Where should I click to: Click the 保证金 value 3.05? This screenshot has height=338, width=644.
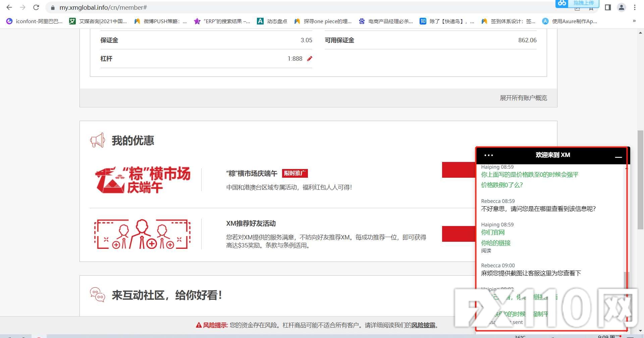[306, 40]
